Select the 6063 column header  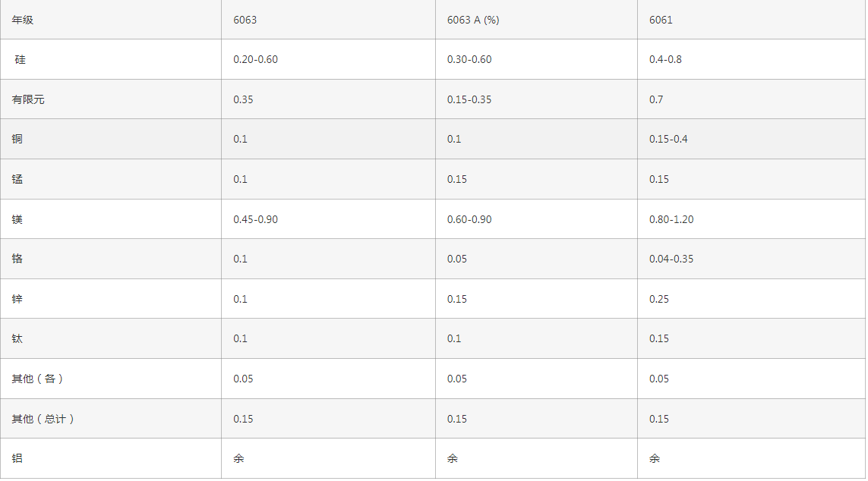tap(245, 20)
